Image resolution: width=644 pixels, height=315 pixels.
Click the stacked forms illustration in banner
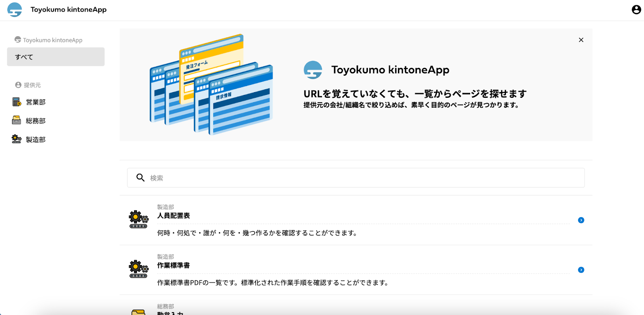[x=211, y=84]
